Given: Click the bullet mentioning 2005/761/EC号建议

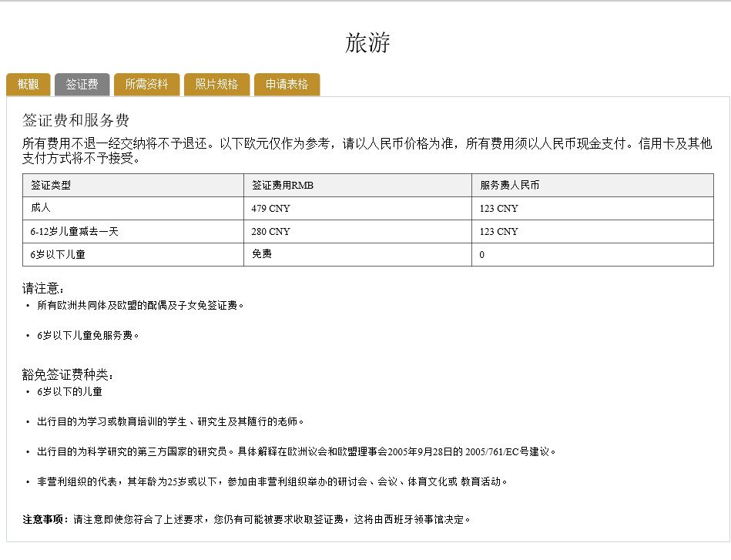Looking at the screenshot, I should tap(296, 451).
